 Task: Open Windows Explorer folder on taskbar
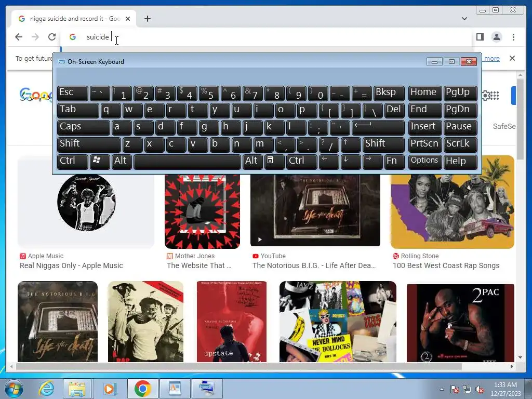coord(77,389)
